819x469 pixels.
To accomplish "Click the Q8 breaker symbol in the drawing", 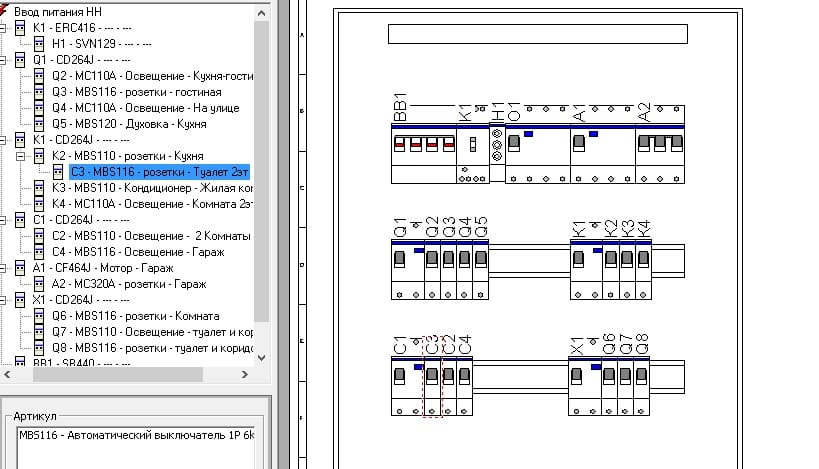I will [x=641, y=385].
